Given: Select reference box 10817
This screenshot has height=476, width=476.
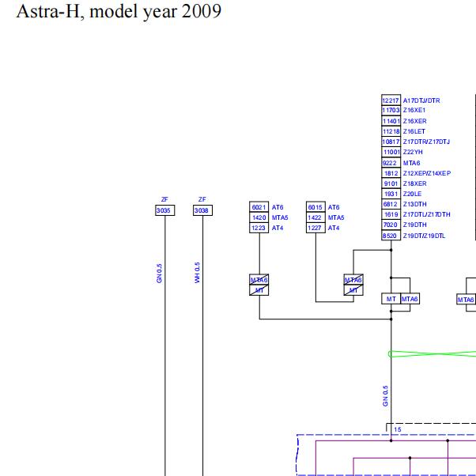Looking at the screenshot, I should point(391,142).
